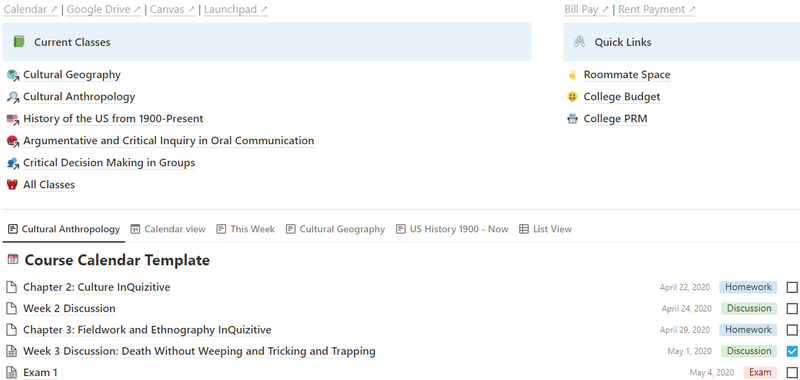800x380 pixels.
Task: Click the April 22, 2020 date
Action: coord(685,288)
